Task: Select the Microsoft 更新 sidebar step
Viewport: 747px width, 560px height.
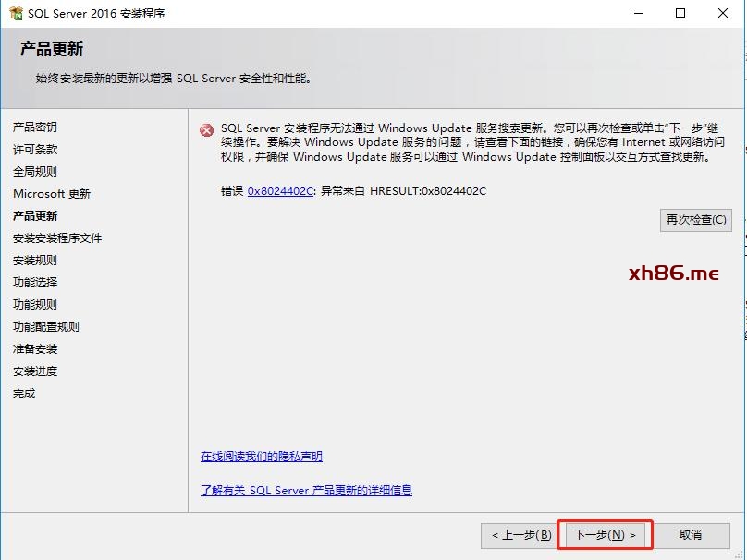Action: [52, 194]
